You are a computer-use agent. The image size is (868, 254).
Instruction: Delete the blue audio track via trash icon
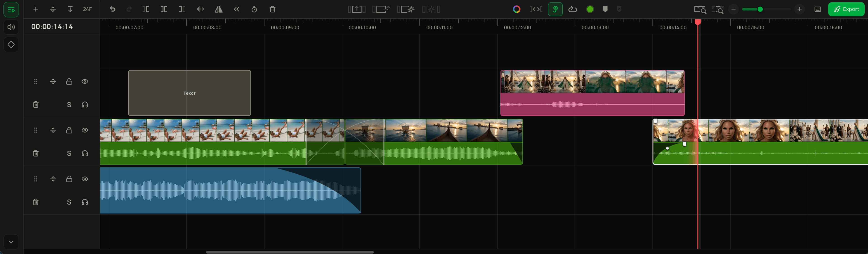(36, 202)
